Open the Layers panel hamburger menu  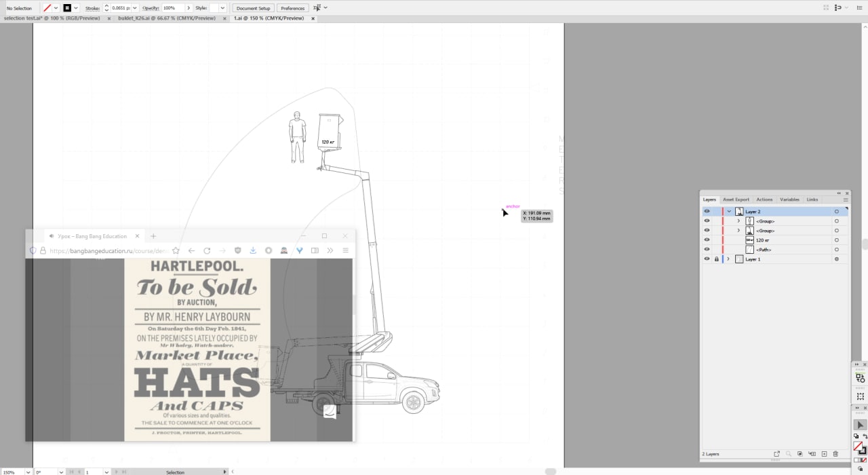846,199
